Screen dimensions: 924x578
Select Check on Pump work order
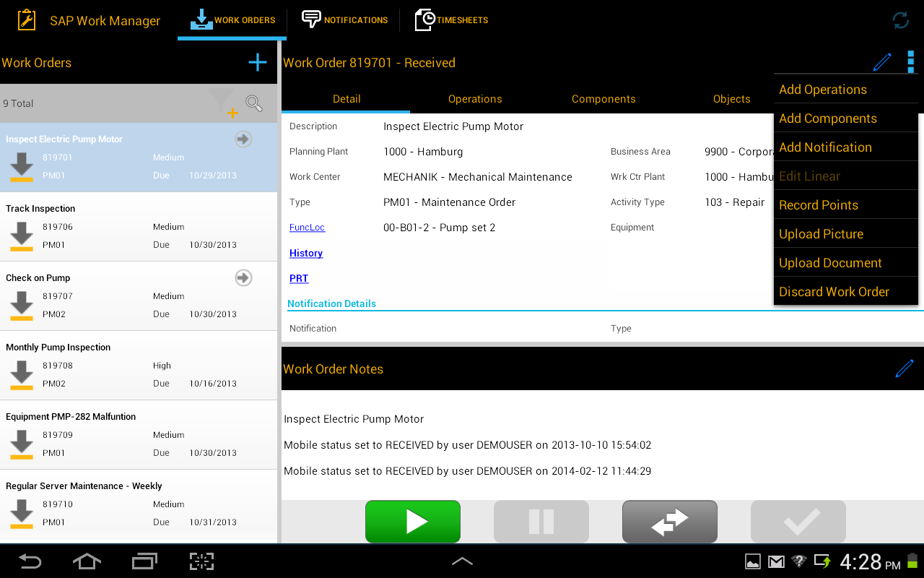click(139, 296)
